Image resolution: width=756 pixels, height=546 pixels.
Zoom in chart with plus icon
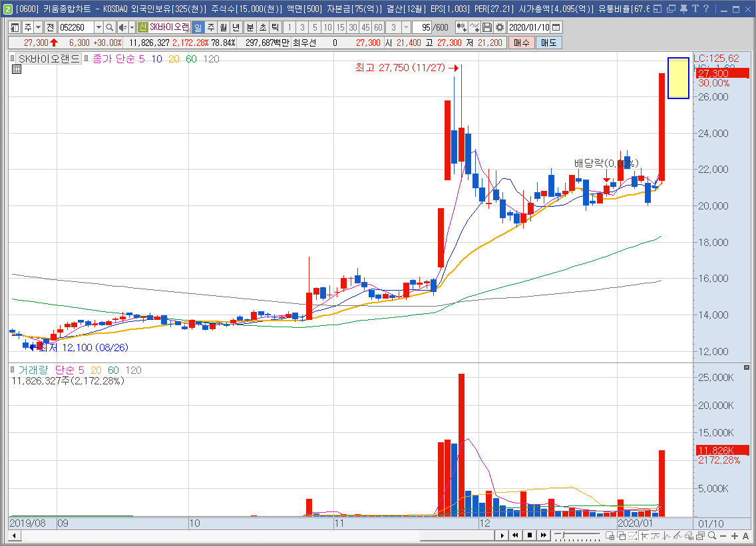(x=734, y=536)
